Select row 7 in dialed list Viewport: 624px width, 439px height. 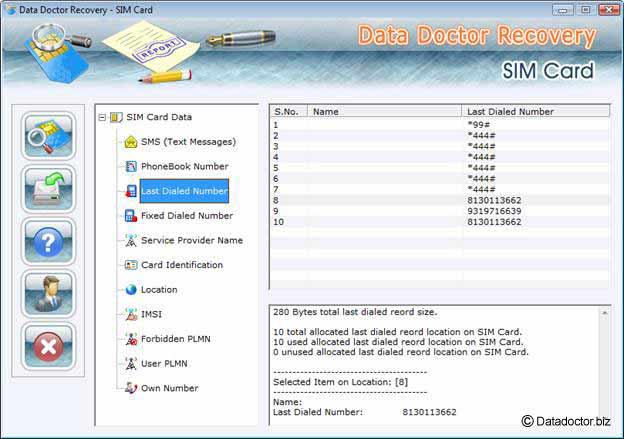(440, 189)
